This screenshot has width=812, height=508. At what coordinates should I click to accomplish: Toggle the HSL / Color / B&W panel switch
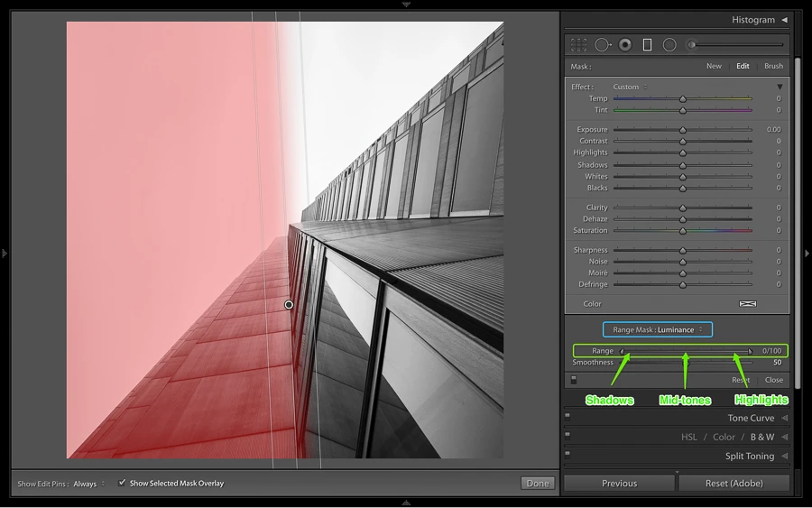coord(567,435)
